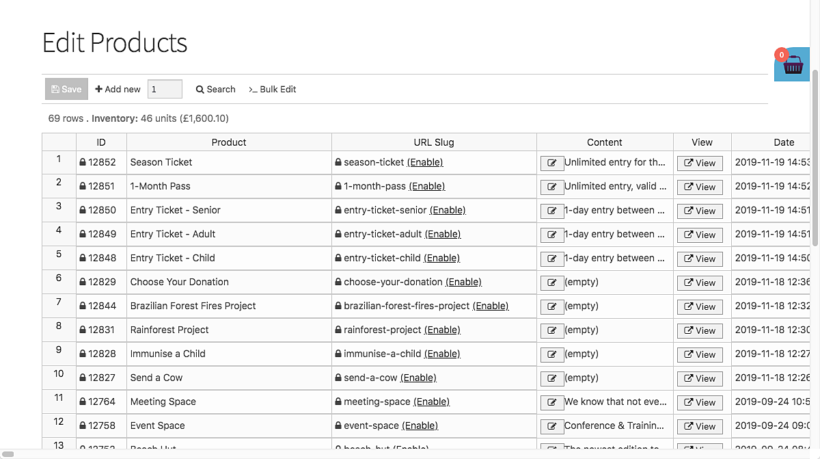Open the shopping basket icon

click(792, 64)
